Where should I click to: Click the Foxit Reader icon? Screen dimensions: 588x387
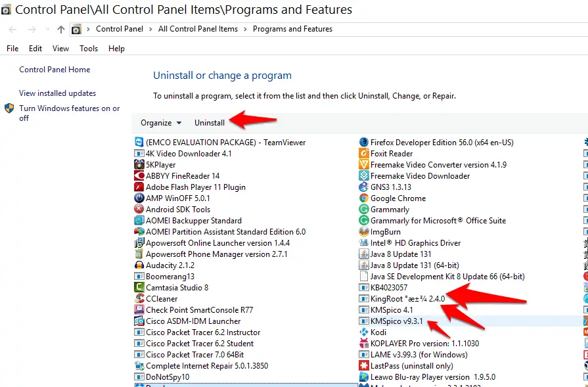(x=364, y=153)
